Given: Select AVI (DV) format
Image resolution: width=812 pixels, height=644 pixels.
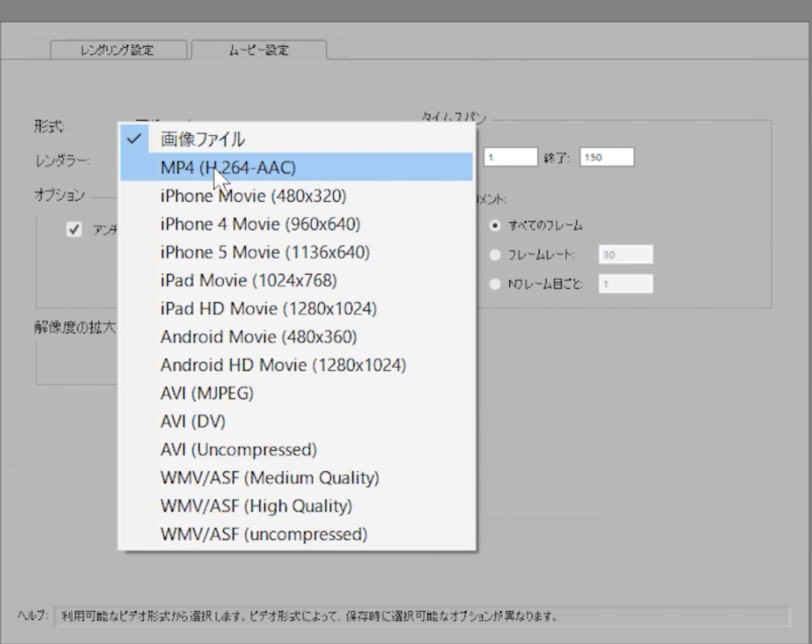Looking at the screenshot, I should 193,421.
